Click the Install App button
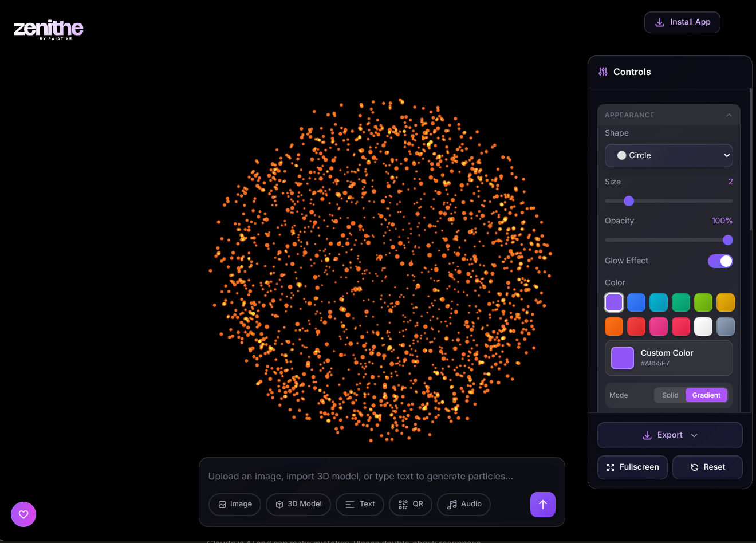 point(682,22)
